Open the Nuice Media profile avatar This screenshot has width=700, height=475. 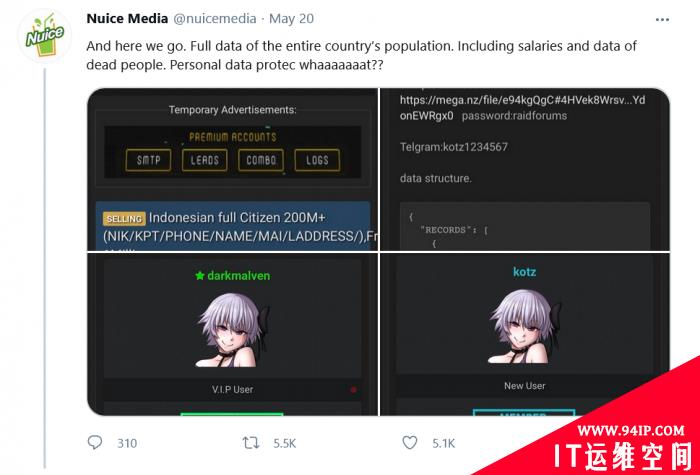(x=44, y=36)
